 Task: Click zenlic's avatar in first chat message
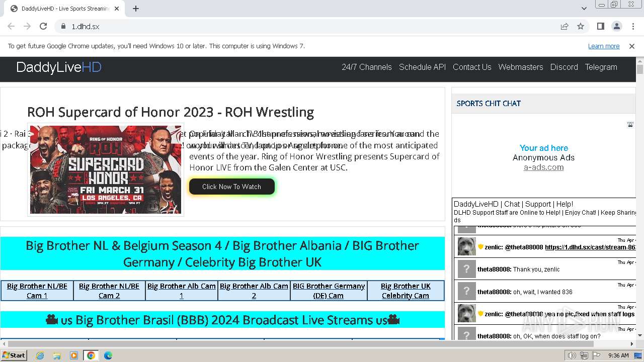click(x=466, y=246)
